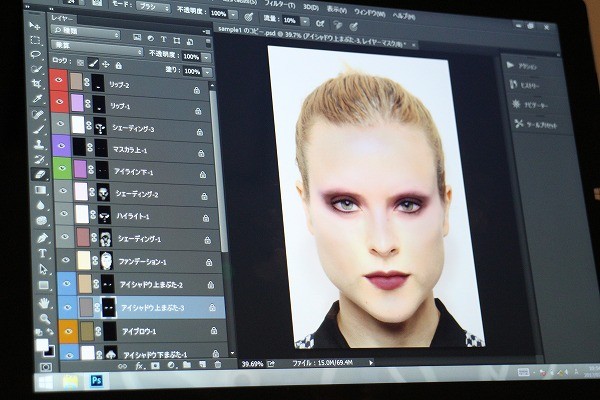Screen dimensions: 600x400
Task: Swap foreground and background colors
Action: pyautogui.click(x=50, y=332)
